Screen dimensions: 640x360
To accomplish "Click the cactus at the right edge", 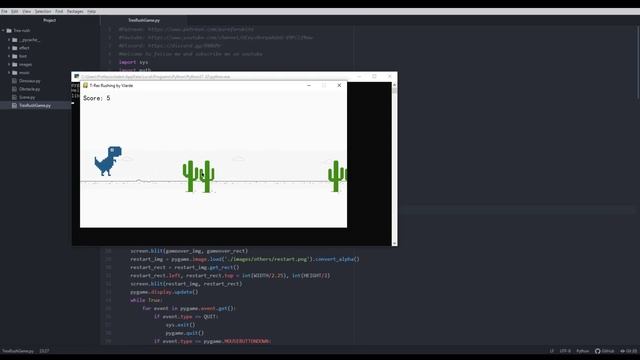I will pyautogui.click(x=337, y=176).
